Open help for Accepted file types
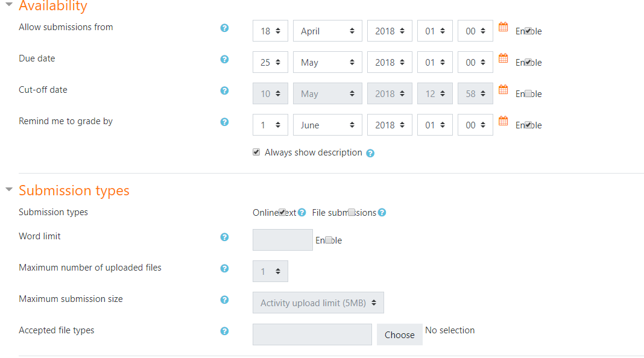 coord(224,331)
